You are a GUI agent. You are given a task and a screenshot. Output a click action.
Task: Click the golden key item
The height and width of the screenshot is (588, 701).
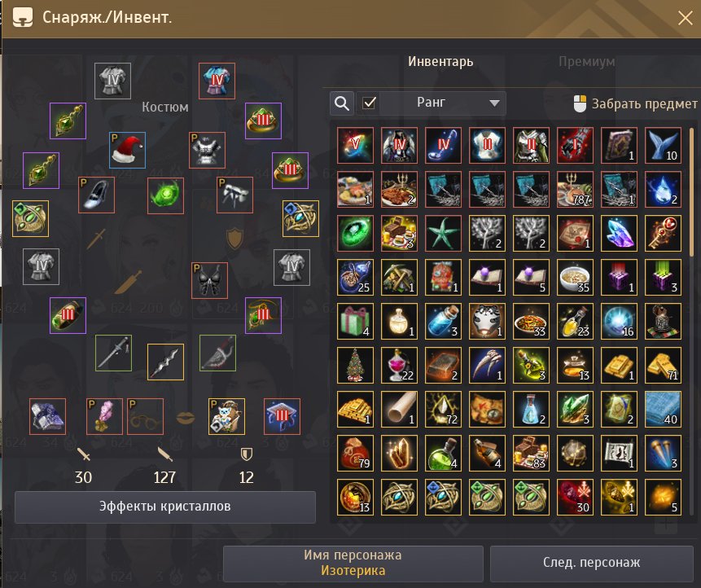coord(663,234)
